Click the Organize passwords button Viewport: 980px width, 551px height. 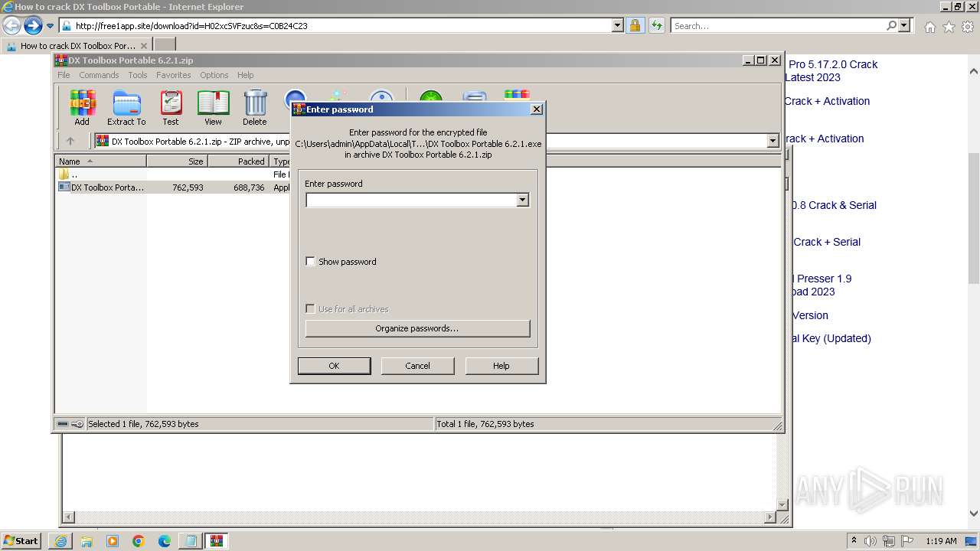[417, 328]
